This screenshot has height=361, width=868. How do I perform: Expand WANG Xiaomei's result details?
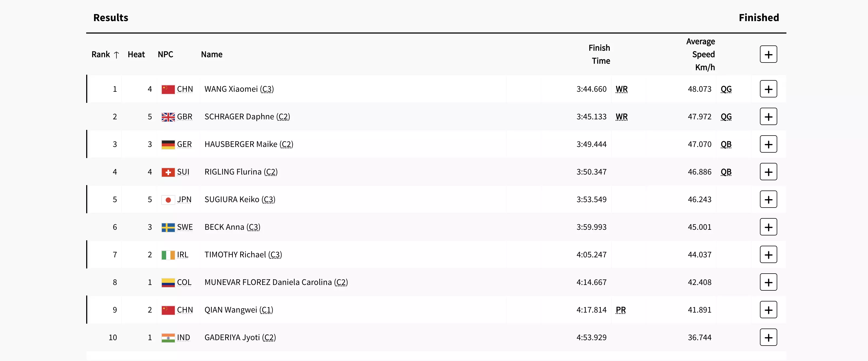click(x=768, y=89)
